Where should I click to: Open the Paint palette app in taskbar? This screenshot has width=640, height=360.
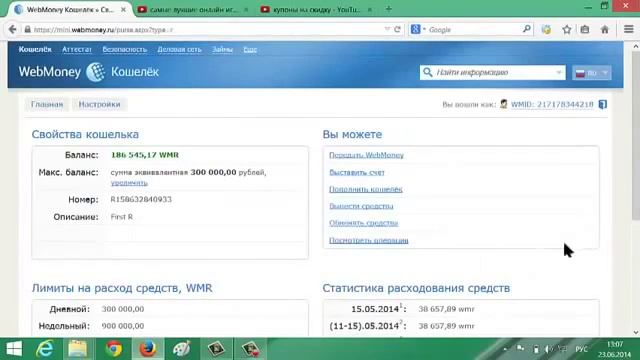181,349
